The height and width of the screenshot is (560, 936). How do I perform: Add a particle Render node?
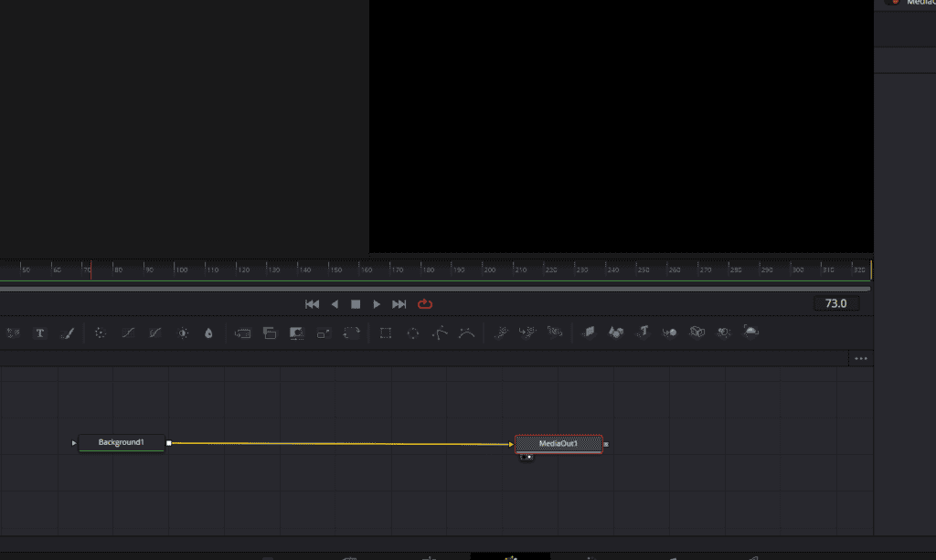555,332
